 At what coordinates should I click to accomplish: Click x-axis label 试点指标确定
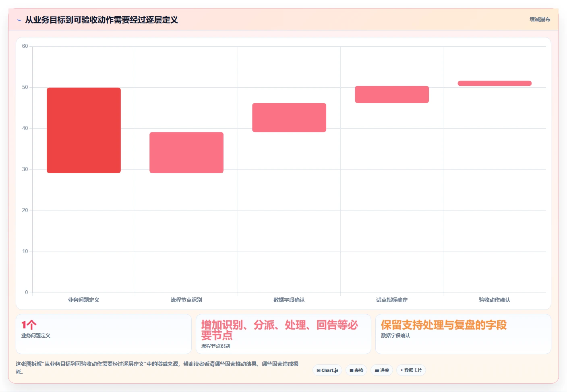coord(392,300)
